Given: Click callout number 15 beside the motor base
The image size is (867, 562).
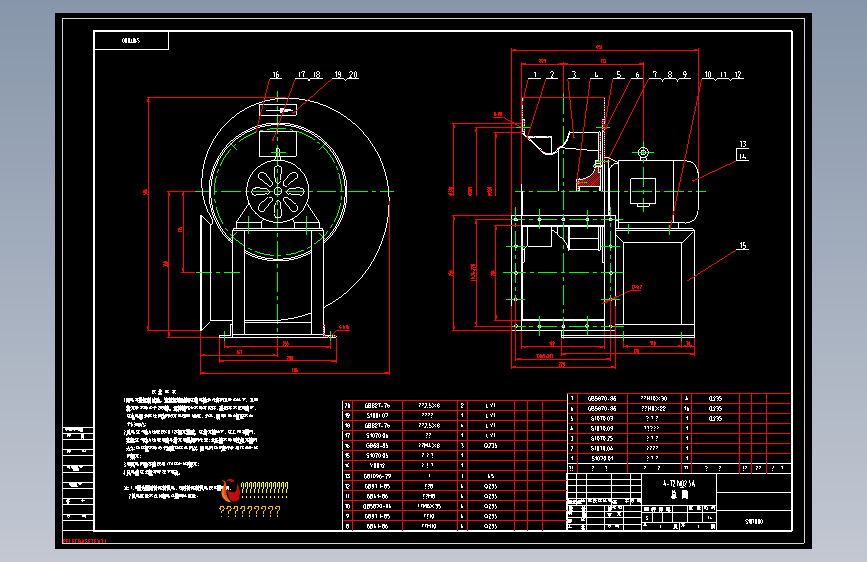Looking at the screenshot, I should (x=743, y=246).
